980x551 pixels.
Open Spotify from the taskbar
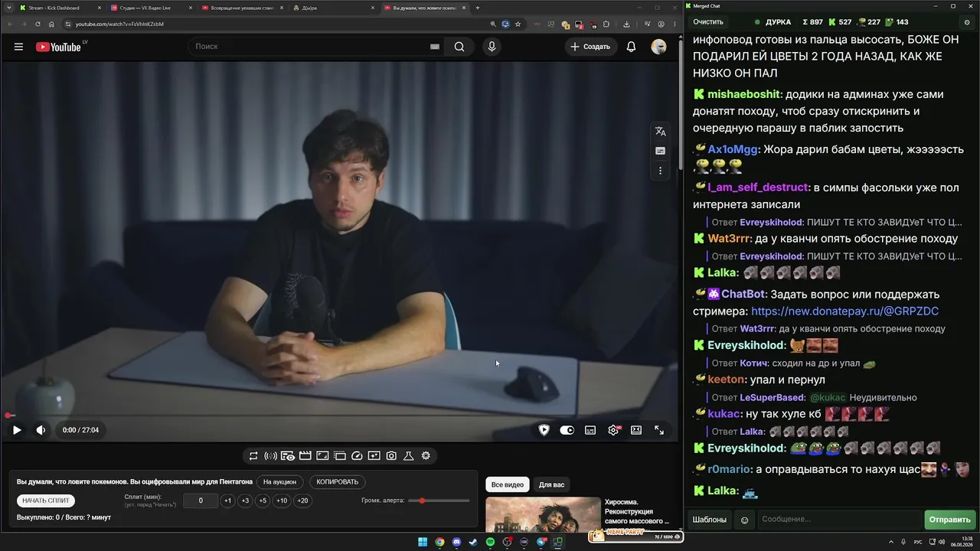click(x=490, y=543)
